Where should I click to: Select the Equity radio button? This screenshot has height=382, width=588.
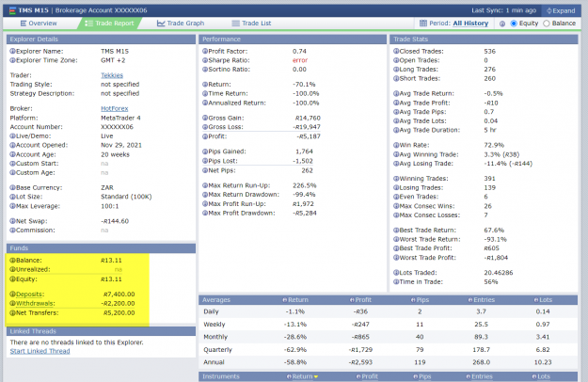514,24
